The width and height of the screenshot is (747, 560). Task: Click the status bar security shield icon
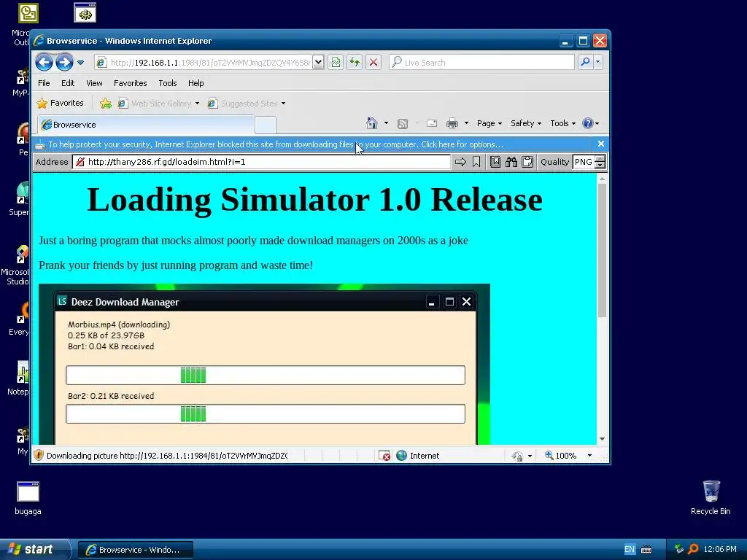point(39,456)
